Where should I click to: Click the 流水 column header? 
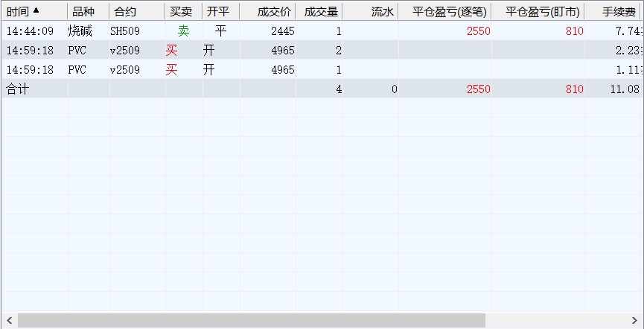click(x=371, y=11)
